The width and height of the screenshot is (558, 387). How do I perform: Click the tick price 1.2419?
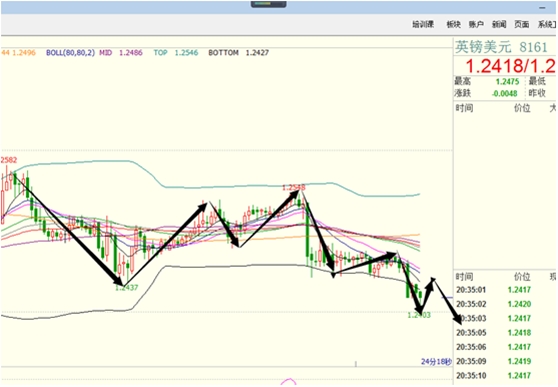pyautogui.click(x=519, y=361)
